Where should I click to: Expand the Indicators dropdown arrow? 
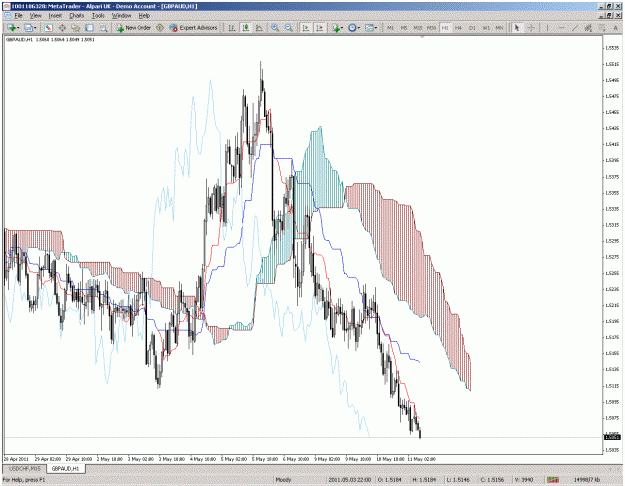[342, 28]
